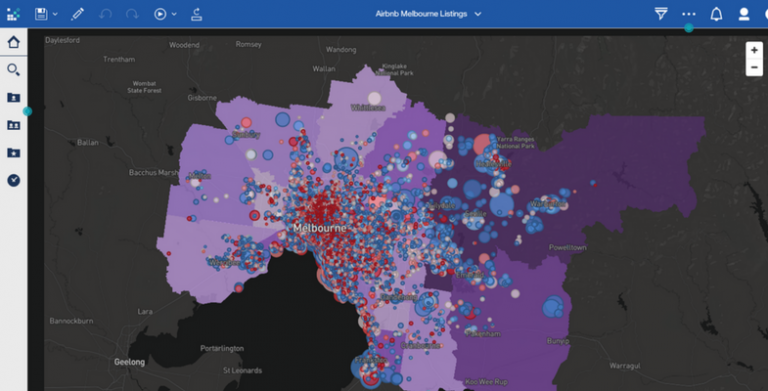Open the more options ellipsis menu
The width and height of the screenshot is (768, 391).
[689, 14]
